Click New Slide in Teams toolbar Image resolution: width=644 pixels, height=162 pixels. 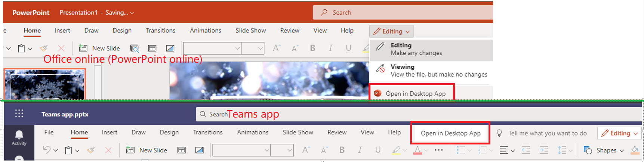point(147,150)
